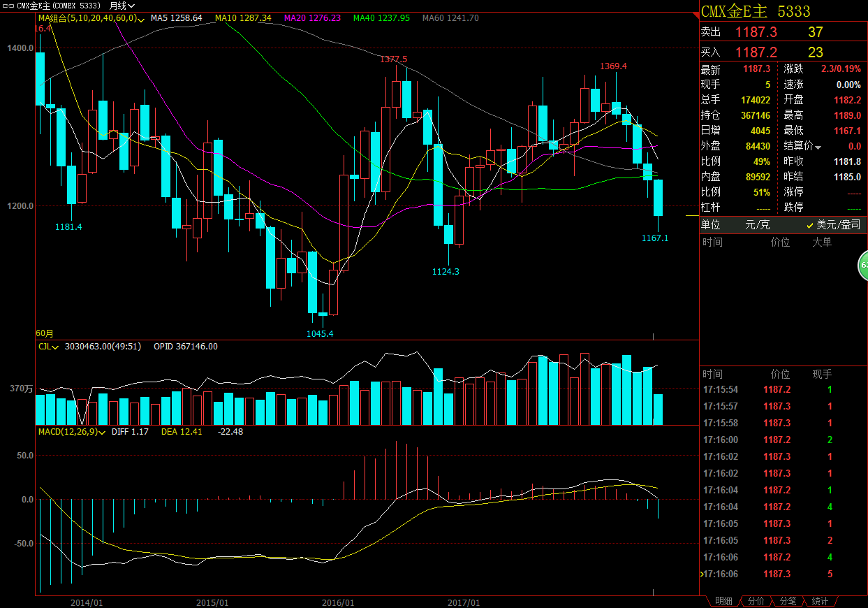The image size is (868, 608).
Task: Click the 370万 volume axis label
Action: (x=21, y=389)
